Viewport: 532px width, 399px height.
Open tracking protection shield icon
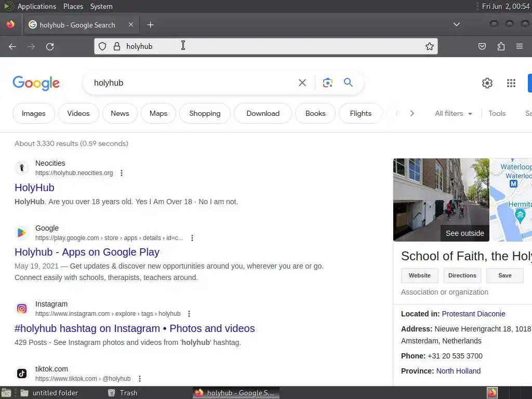(x=102, y=46)
